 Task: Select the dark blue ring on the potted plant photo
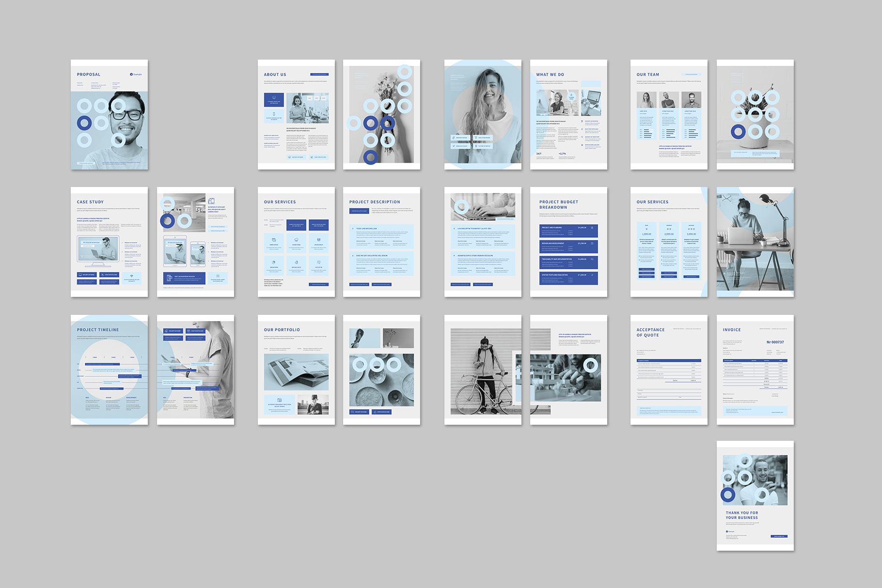click(738, 131)
